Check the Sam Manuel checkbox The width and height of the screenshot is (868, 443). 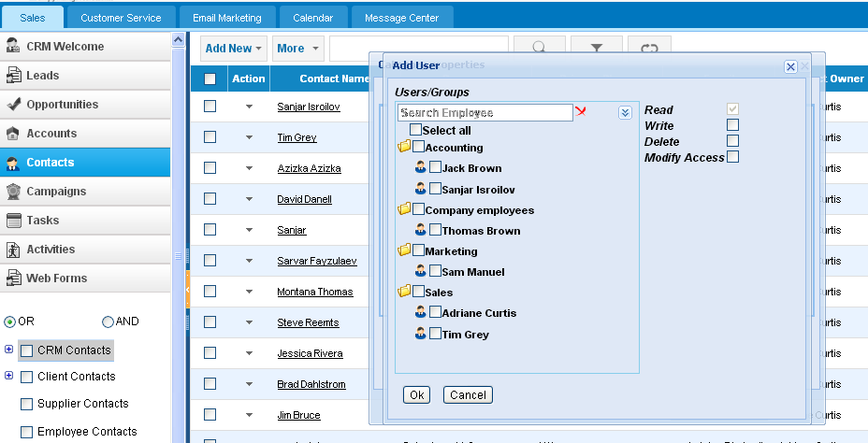pos(435,271)
